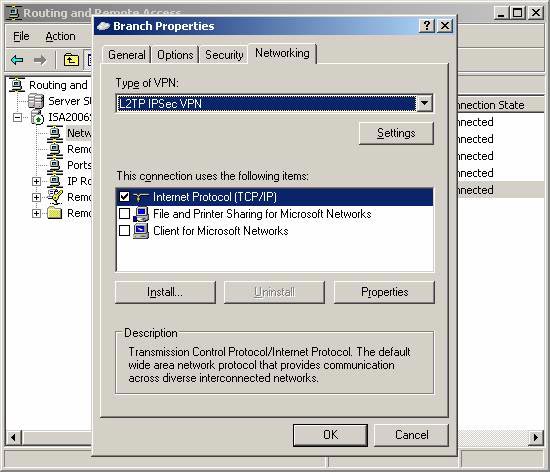Click the Remote Access Logging folder icon
Screen dimensions: 550x472
(55, 213)
